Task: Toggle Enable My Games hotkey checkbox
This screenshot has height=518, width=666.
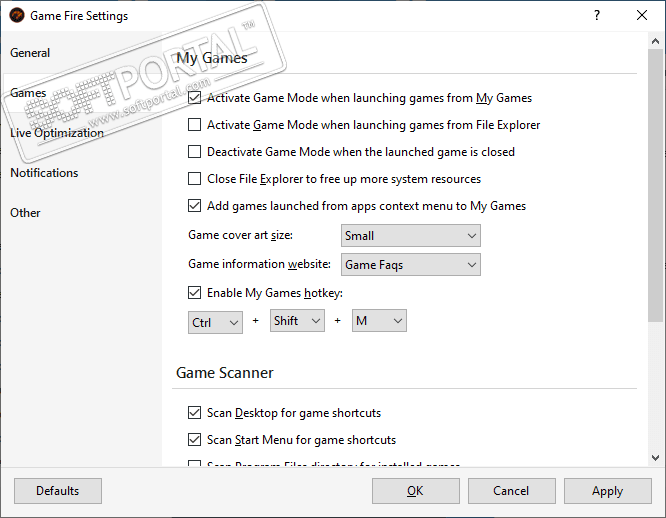Action: (x=195, y=293)
